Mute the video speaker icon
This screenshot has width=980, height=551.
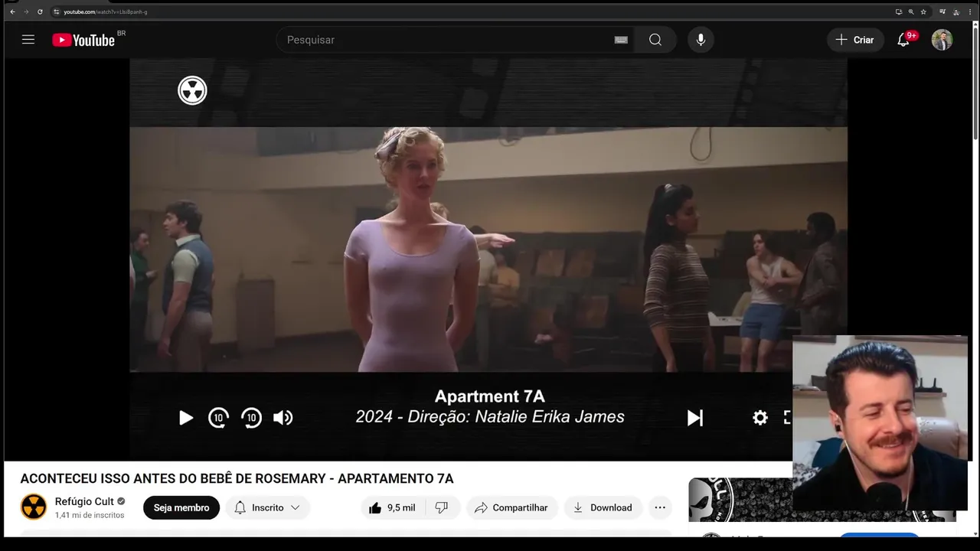click(283, 418)
